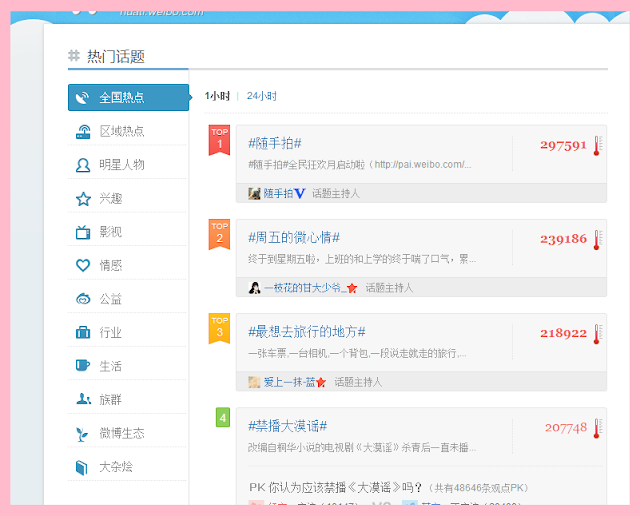Click the heat count 239186
This screenshot has width=640, height=516.
[564, 239]
